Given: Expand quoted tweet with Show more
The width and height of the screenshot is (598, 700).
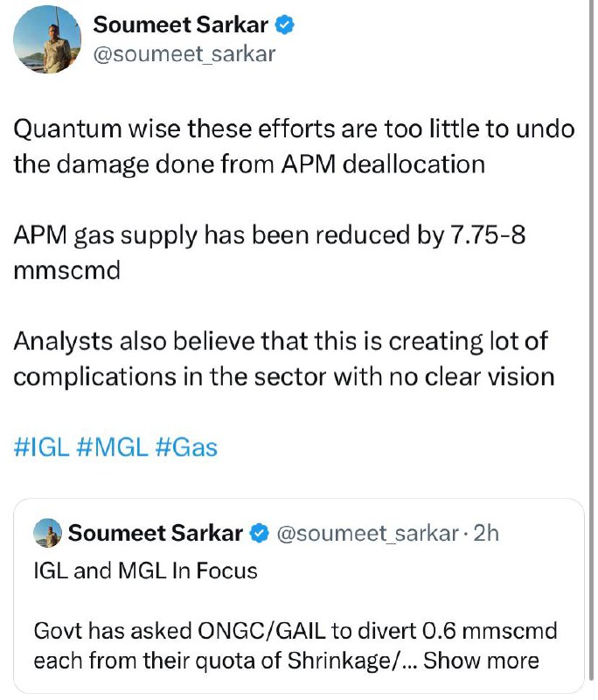Looking at the screenshot, I should point(481,661).
